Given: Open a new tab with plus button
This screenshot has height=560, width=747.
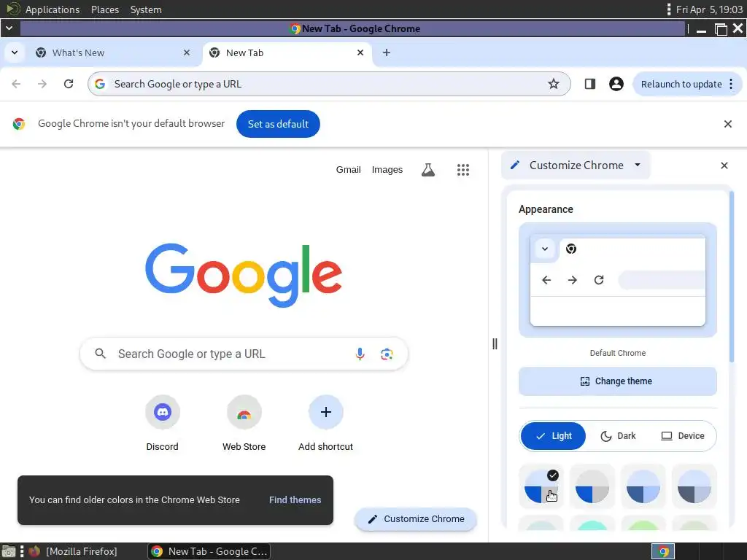Looking at the screenshot, I should coord(387,52).
